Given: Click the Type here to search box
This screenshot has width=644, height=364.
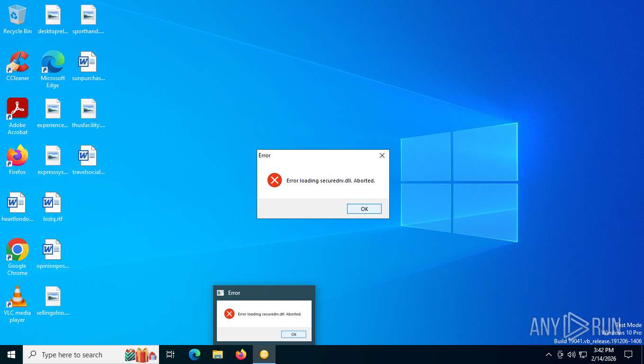Looking at the screenshot, I should tap(91, 355).
